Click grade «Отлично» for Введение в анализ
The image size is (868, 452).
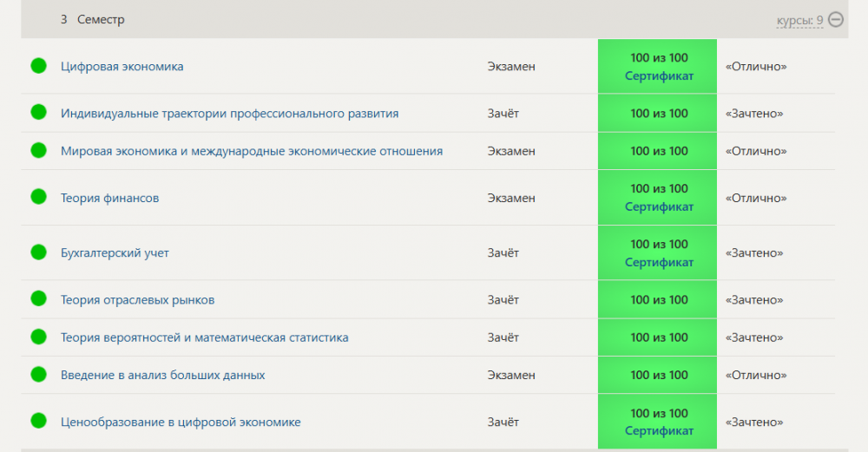[x=756, y=375]
